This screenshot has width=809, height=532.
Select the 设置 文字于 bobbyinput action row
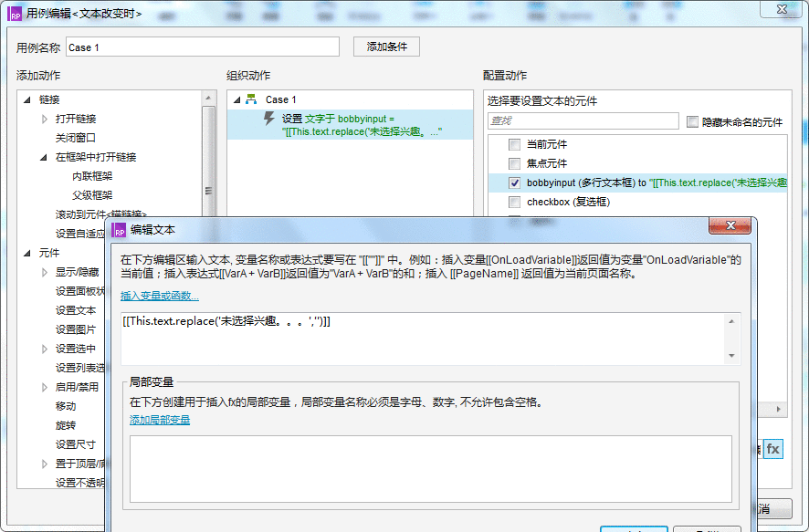pyautogui.click(x=351, y=125)
